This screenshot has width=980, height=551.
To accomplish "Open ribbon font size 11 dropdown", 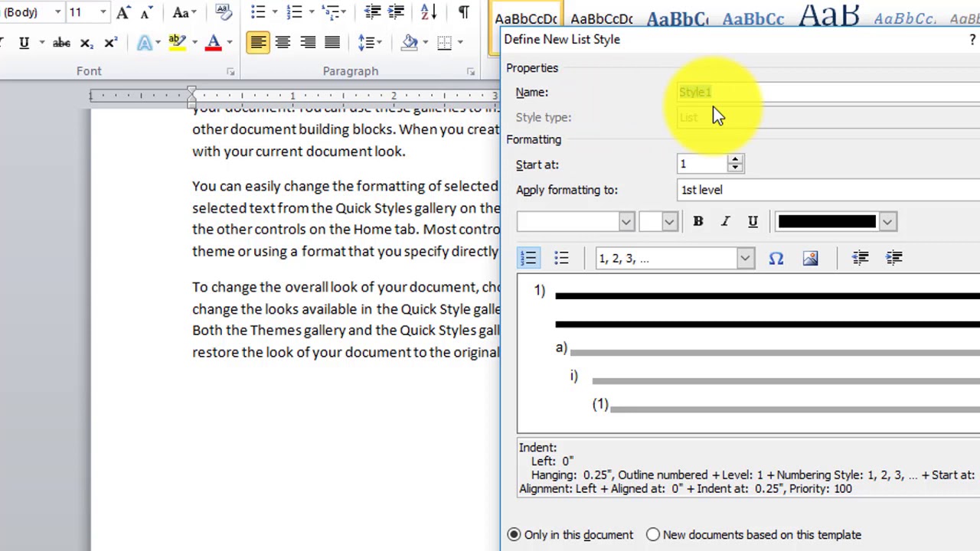I will [103, 12].
